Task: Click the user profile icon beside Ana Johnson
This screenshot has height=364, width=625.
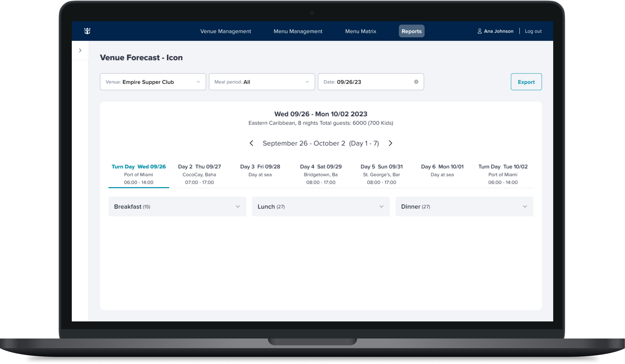Action: [x=480, y=31]
